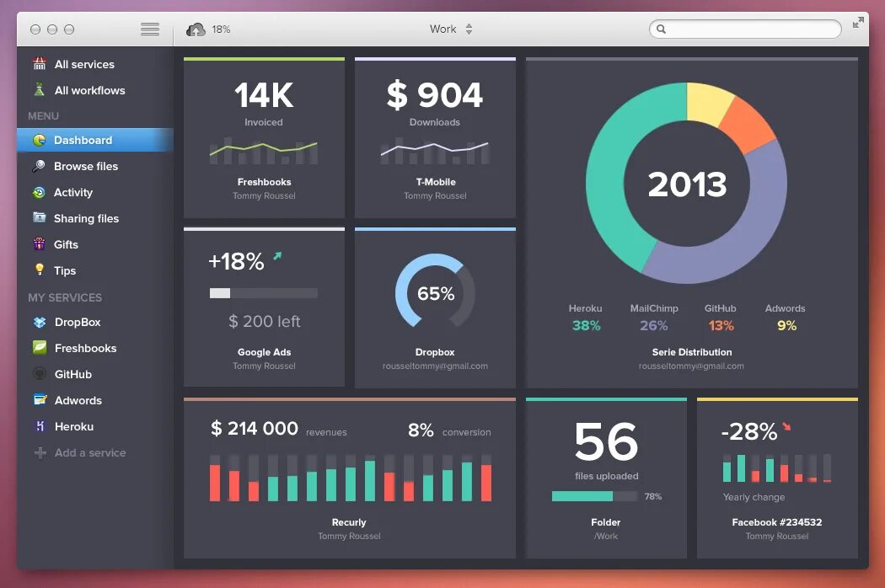885x588 pixels.
Task: Click the "56" files uploaded number
Action: tap(606, 441)
